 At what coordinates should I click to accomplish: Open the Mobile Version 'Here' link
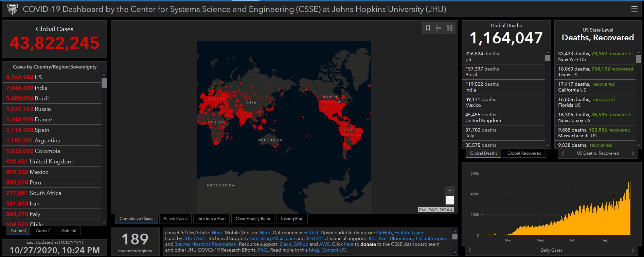coord(265,233)
